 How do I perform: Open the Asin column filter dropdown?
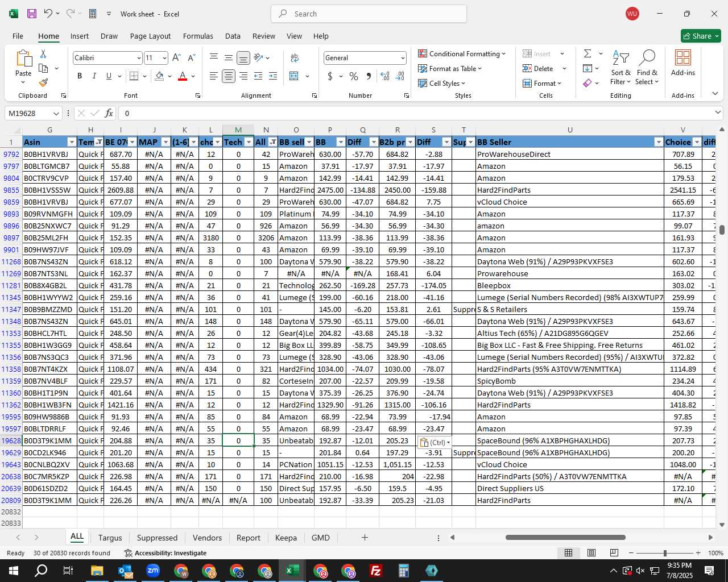[72, 142]
